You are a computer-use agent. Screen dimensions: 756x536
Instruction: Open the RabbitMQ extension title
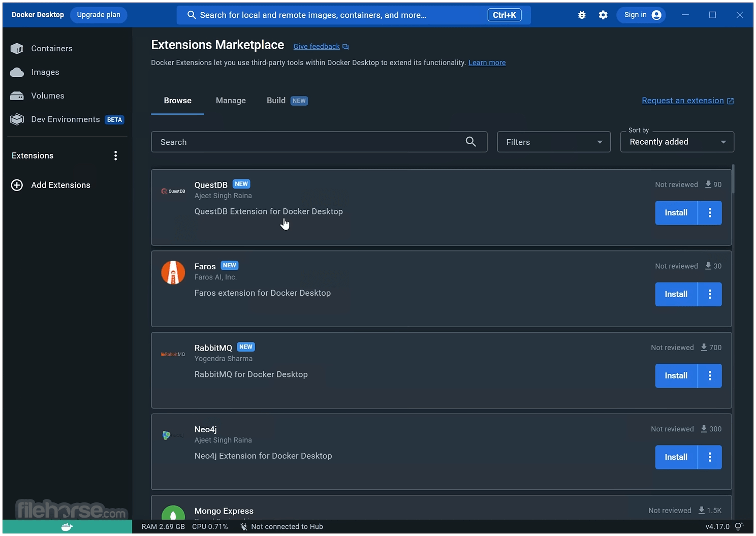[213, 348]
